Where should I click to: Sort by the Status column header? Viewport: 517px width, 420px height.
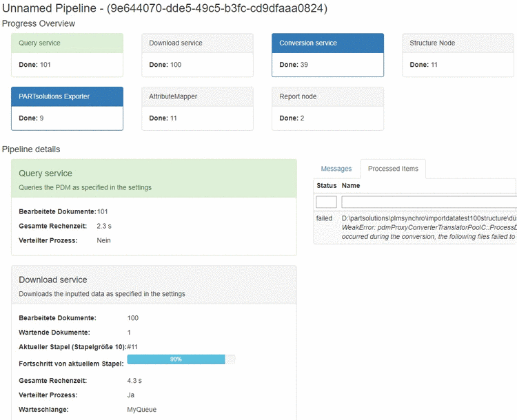point(326,185)
